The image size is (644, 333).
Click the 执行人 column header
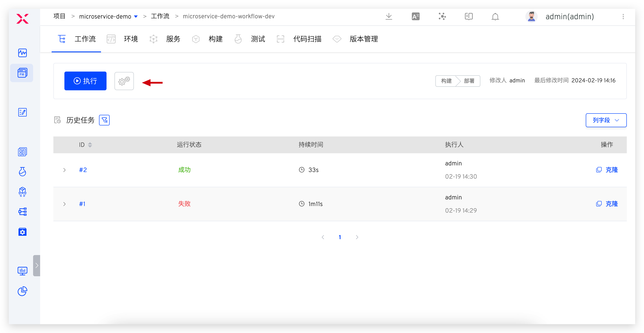point(454,145)
